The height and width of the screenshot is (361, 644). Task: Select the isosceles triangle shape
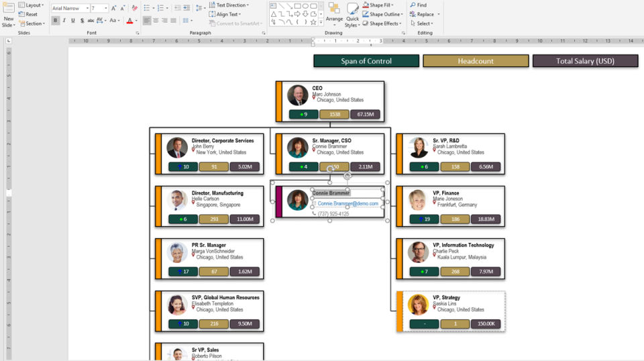[x=273, y=14]
